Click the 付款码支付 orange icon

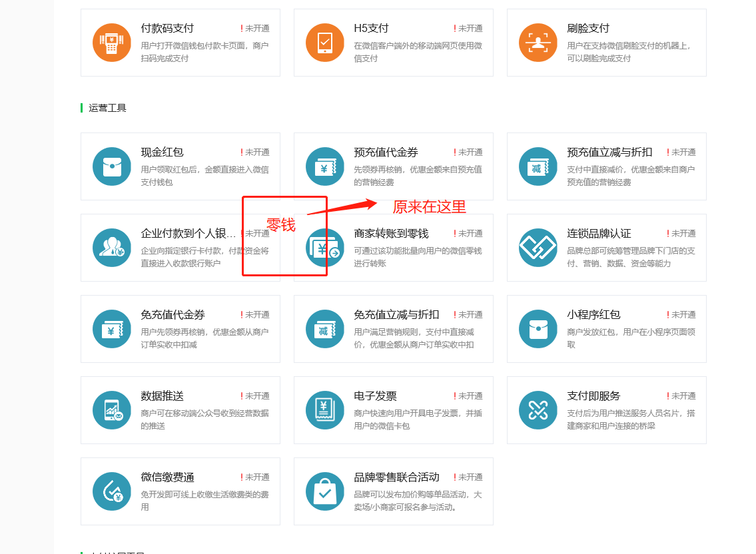(112, 43)
